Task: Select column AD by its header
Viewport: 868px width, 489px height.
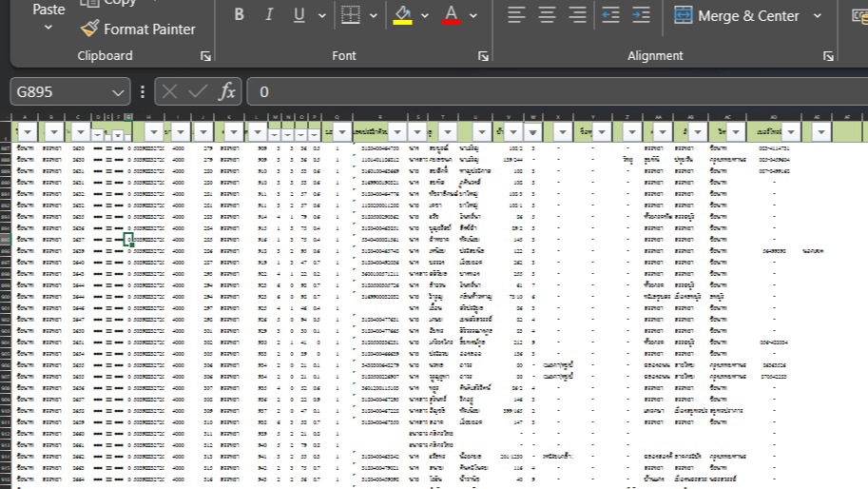Action: tap(773, 117)
